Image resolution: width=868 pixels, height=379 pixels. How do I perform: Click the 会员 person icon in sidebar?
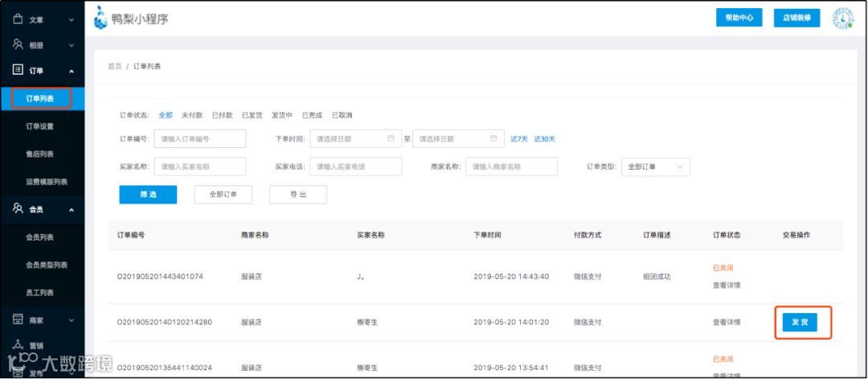pos(18,209)
